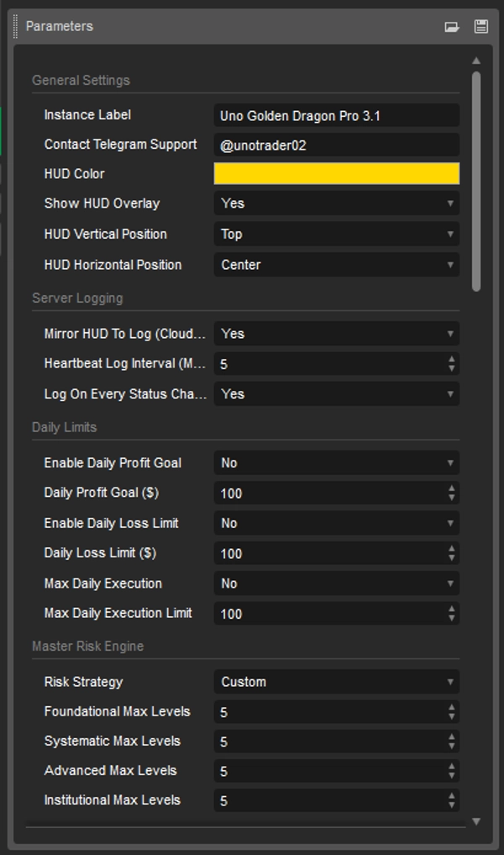Click the Max Daily Execution Limit label
Screen dimensions: 504x855
pos(118,613)
